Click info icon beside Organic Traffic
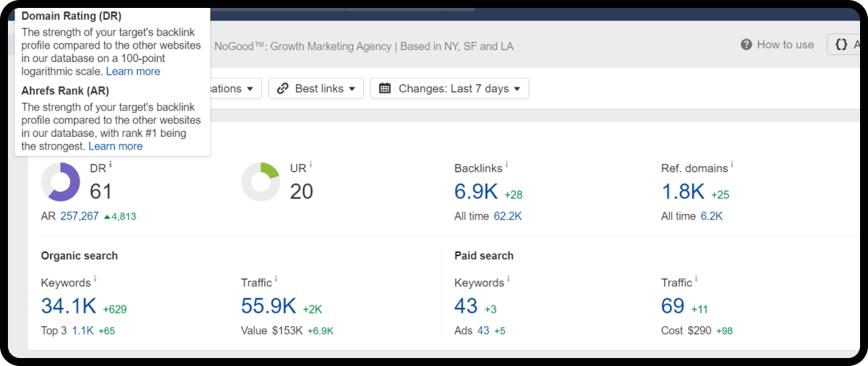Image resolution: width=868 pixels, height=366 pixels. point(276,279)
